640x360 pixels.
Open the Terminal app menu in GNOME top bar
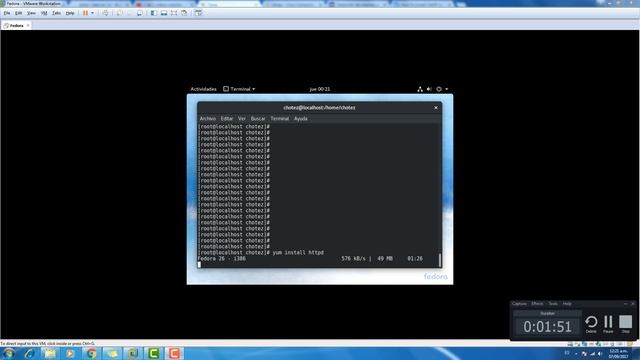[239, 89]
